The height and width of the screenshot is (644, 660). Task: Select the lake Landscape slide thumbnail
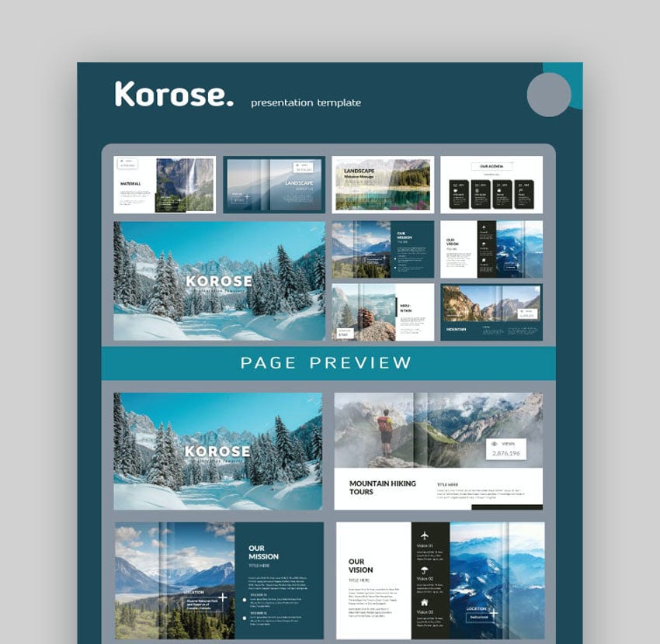coord(383,185)
